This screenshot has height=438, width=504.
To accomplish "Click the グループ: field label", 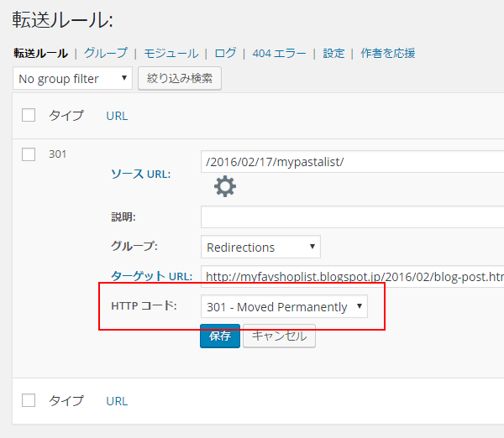I will [134, 247].
